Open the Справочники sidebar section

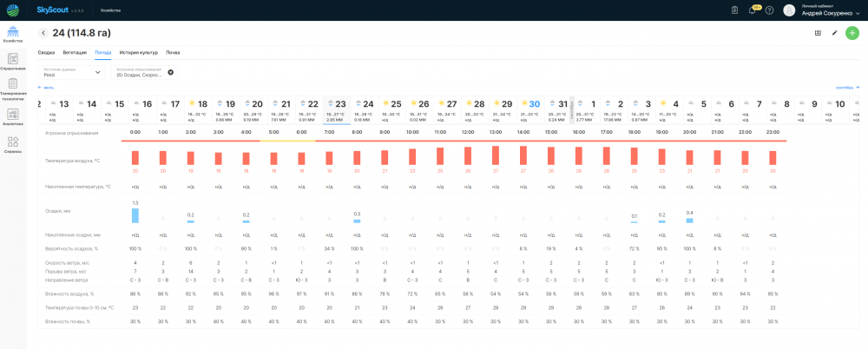tap(13, 62)
